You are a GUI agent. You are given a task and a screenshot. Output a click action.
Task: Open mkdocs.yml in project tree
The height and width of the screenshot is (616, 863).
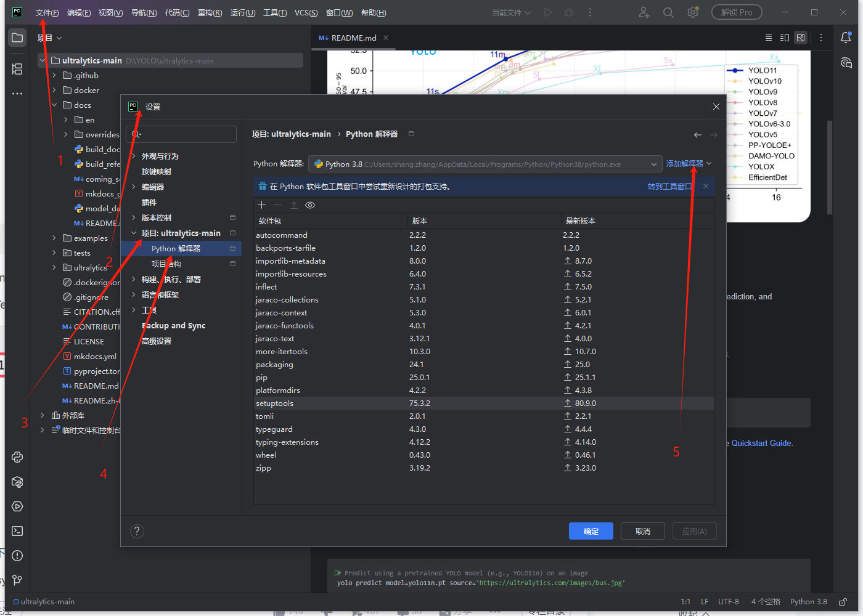click(95, 357)
